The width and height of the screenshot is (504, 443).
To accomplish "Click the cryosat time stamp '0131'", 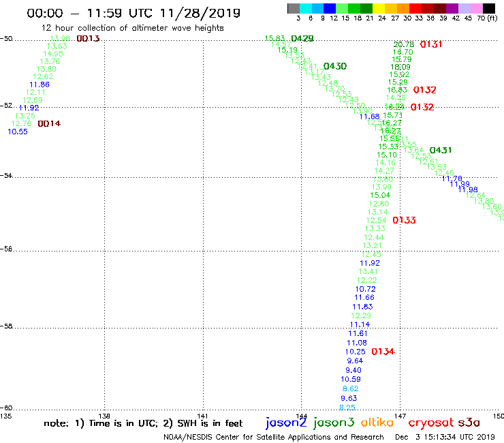I will 431,44.
